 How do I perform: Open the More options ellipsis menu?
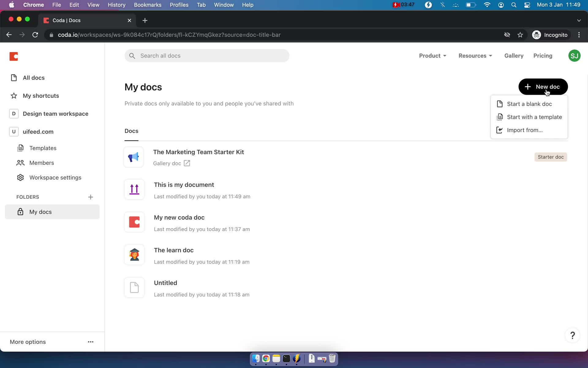[x=91, y=342]
